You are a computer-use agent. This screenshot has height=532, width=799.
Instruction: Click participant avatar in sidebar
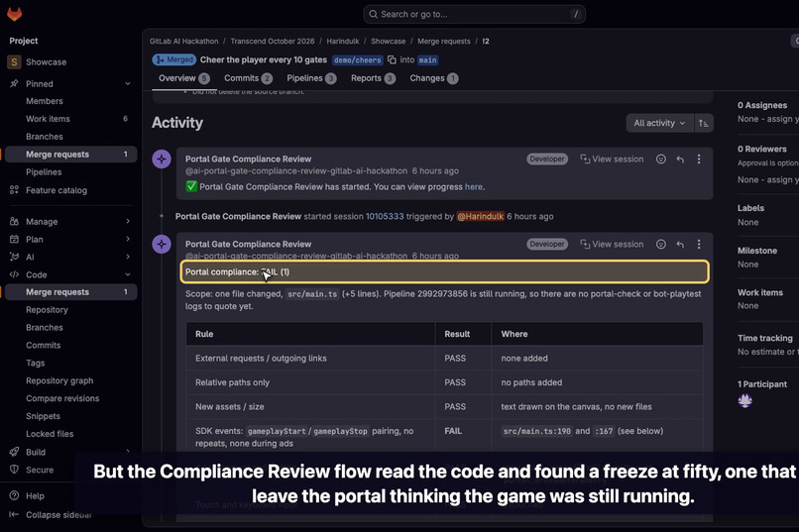tap(745, 400)
